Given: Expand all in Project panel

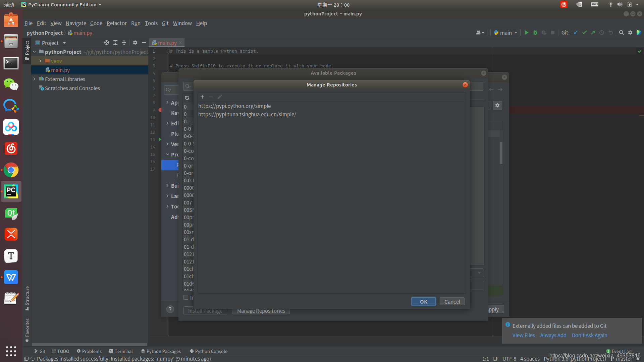Looking at the screenshot, I should (115, 43).
